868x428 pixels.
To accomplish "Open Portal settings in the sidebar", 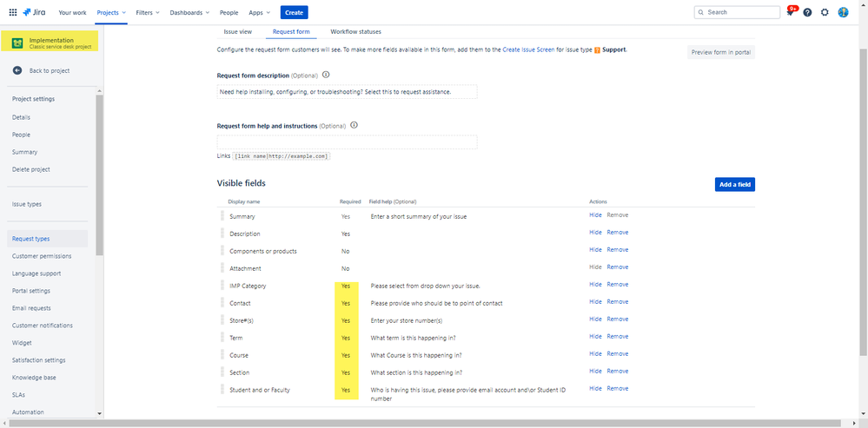I will pos(31,291).
